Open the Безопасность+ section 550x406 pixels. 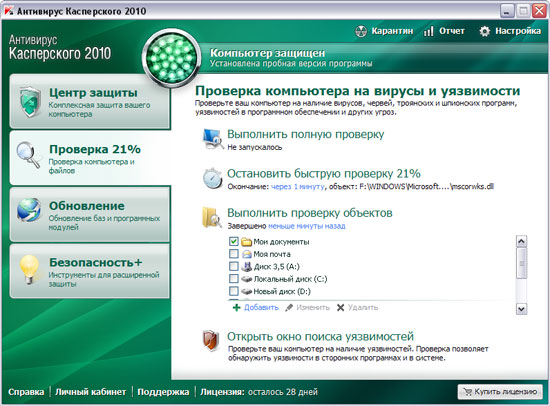click(90, 271)
